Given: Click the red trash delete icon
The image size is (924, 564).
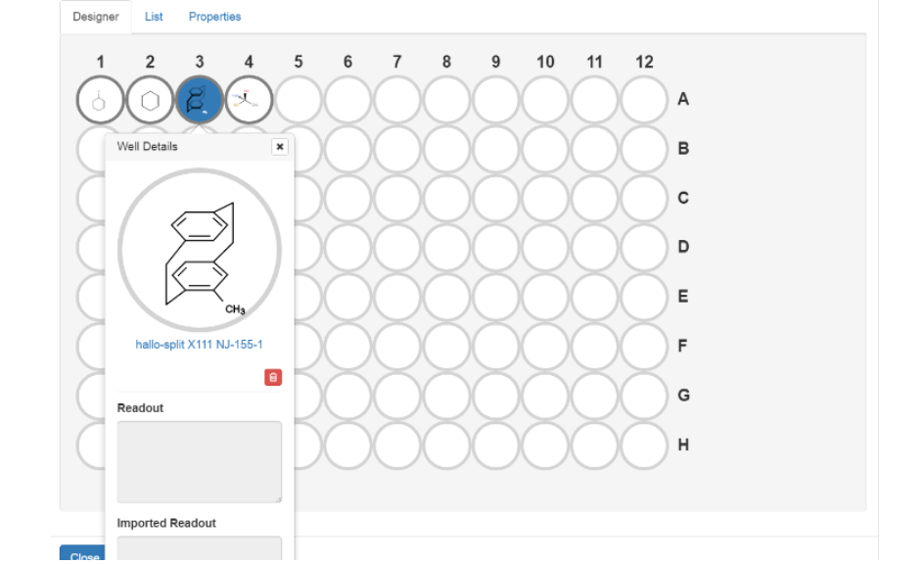Looking at the screenshot, I should point(273,377).
